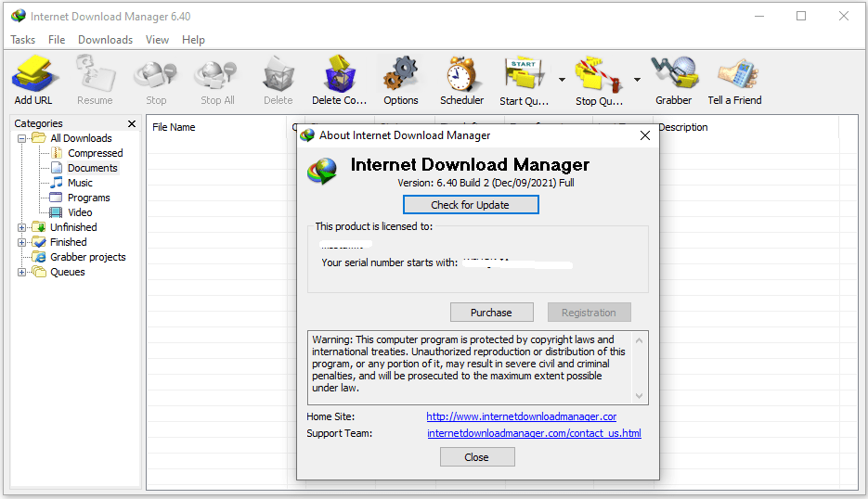Click the Stop toolbar icon
Image resolution: width=868 pixels, height=499 pixels.
tap(156, 75)
